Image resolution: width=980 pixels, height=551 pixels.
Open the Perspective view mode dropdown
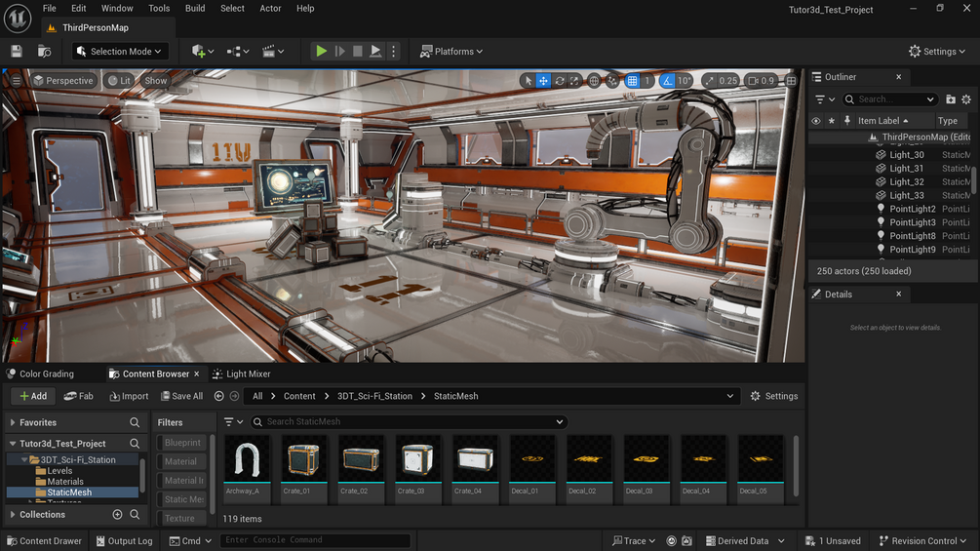click(63, 81)
